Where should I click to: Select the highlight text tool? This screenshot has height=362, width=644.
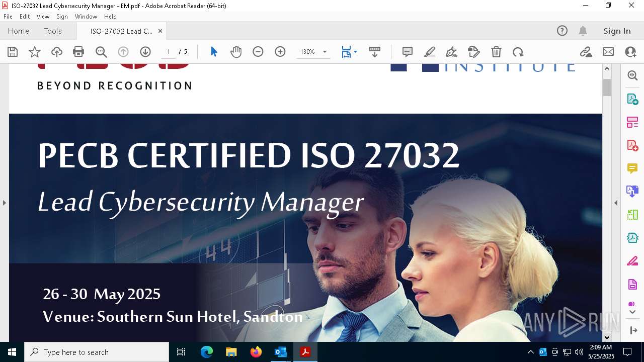430,52
